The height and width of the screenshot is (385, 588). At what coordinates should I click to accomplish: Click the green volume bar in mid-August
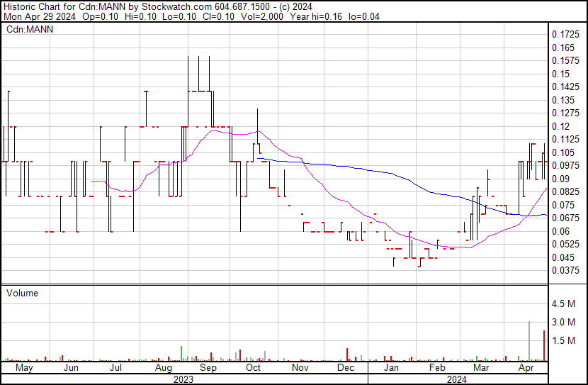point(181,354)
